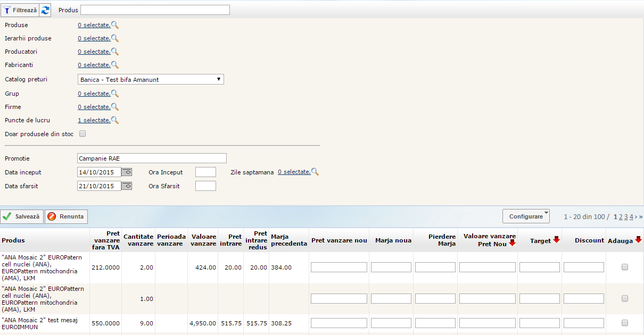The width and height of the screenshot is (644, 335).
Task: Open the Configurare dropdown button
Action: (526, 216)
